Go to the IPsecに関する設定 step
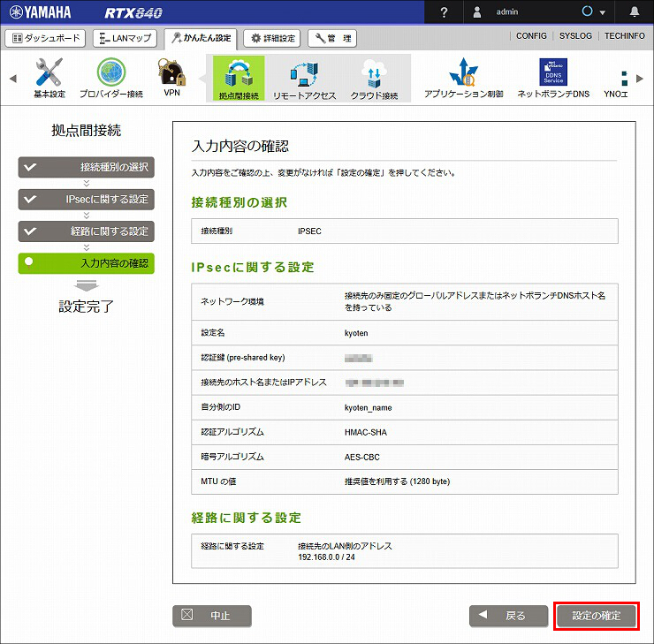 pos(87,200)
